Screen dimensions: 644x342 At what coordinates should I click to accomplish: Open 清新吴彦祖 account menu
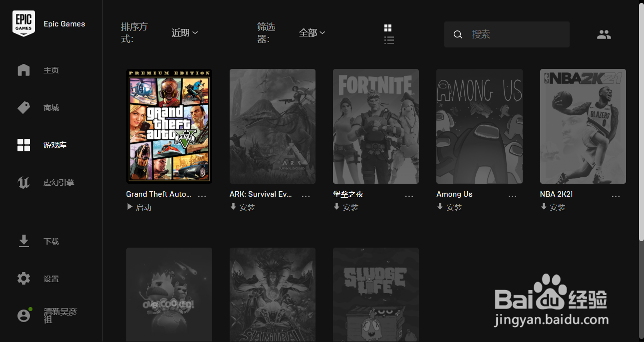60,316
